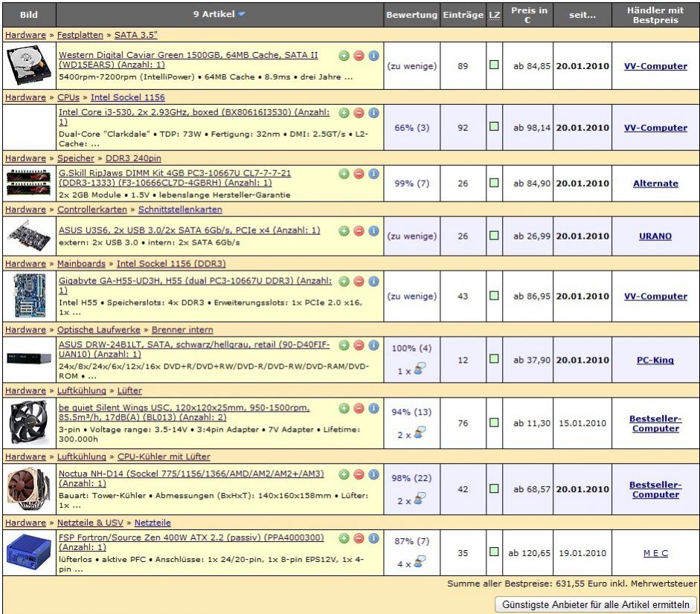Open Alternate dealer link

coord(655,184)
